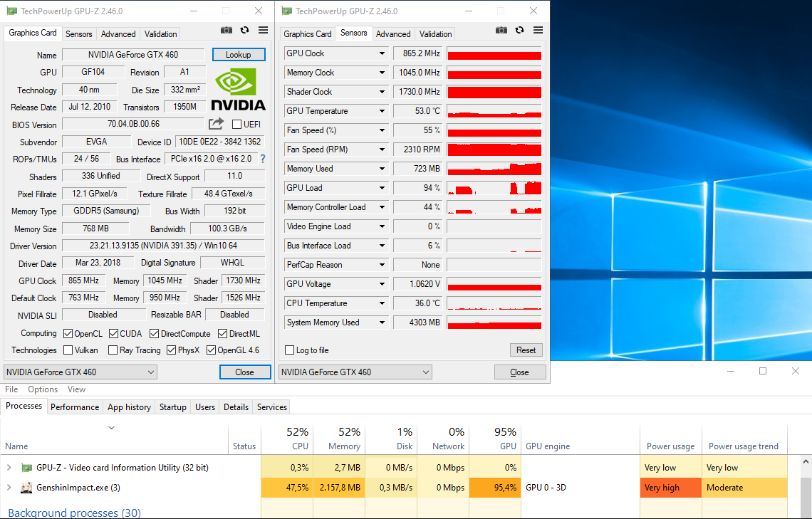
Task: Expand the GPU-Z process group
Action: pyautogui.click(x=9, y=468)
